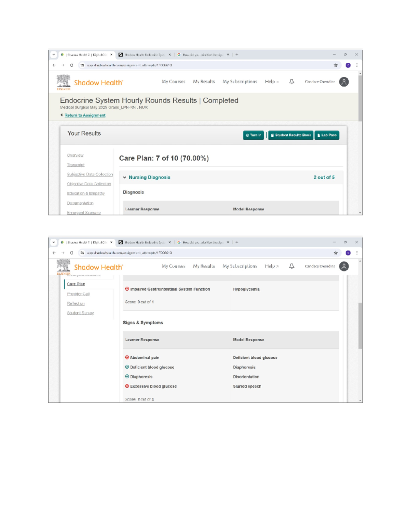This screenshot has height=532, width=411.
Task: Open Overview in the results sidebar
Action: tap(75, 156)
